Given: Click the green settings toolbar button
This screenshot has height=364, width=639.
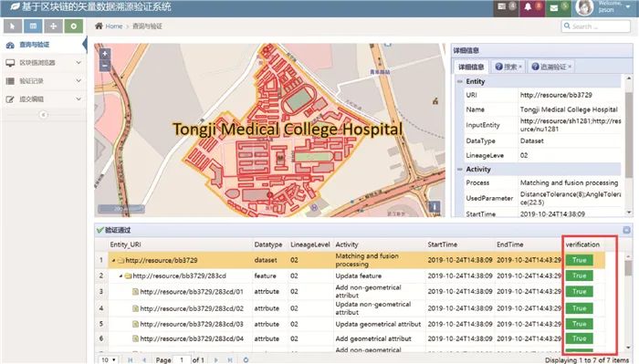Looking at the screenshot, I should pos(74,26).
